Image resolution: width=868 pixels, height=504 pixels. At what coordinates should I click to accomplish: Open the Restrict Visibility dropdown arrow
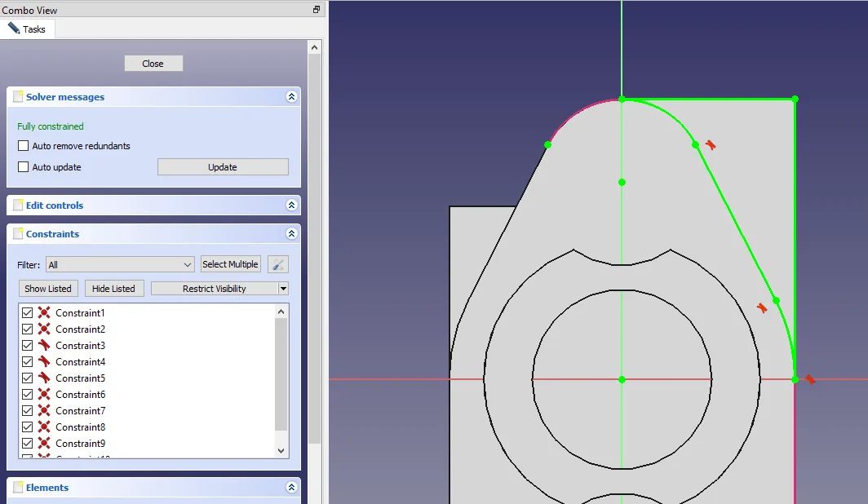coord(283,289)
